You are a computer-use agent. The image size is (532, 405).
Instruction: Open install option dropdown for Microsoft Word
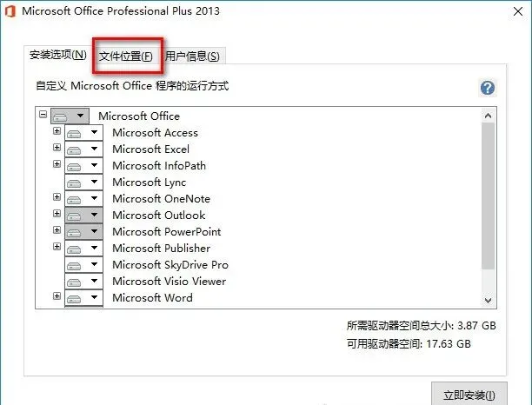coord(83,297)
